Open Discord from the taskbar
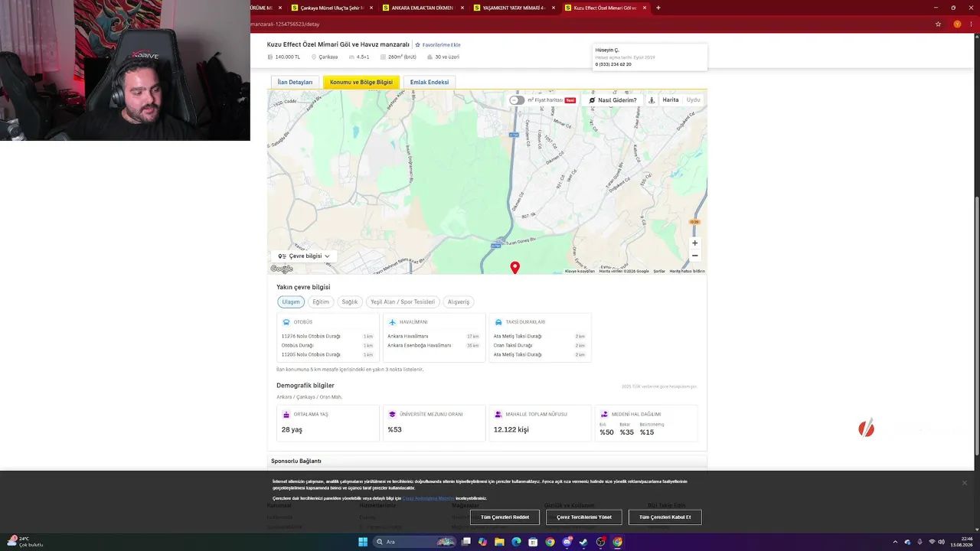 click(x=567, y=542)
